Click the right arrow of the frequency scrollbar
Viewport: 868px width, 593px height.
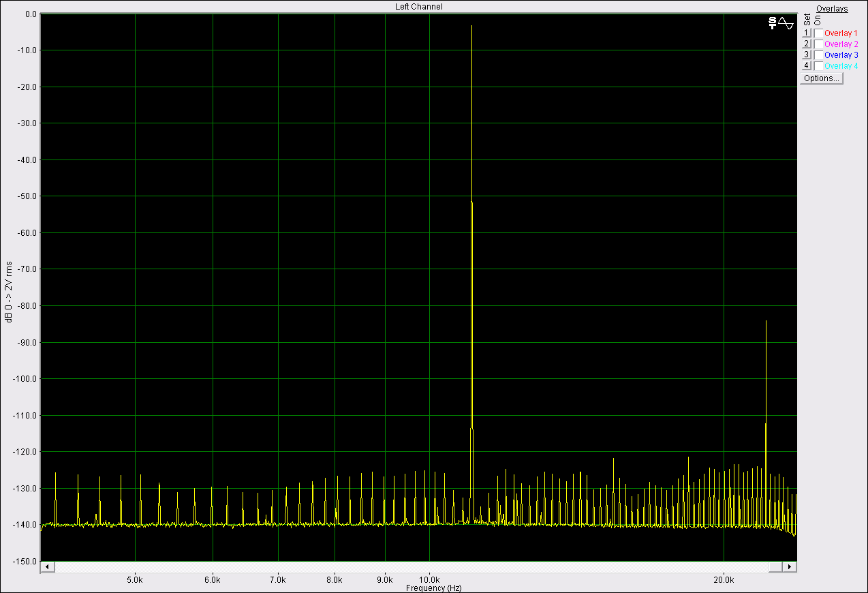click(x=790, y=567)
